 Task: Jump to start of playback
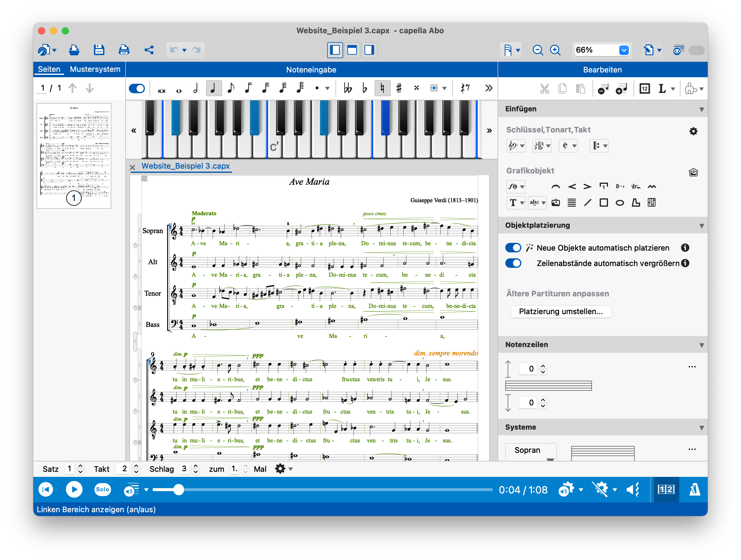pos(46,490)
